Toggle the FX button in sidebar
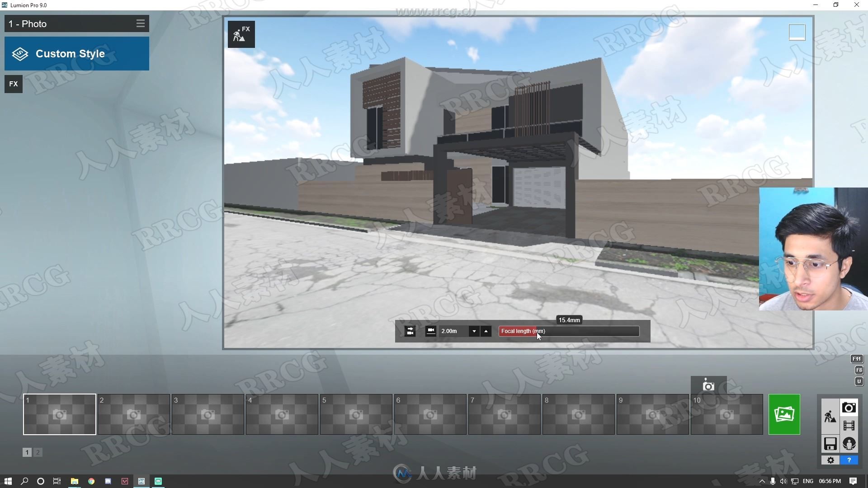The height and width of the screenshot is (488, 868). click(13, 84)
